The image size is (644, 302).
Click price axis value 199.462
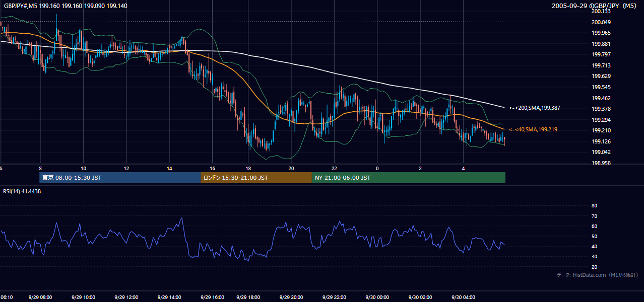click(601, 98)
